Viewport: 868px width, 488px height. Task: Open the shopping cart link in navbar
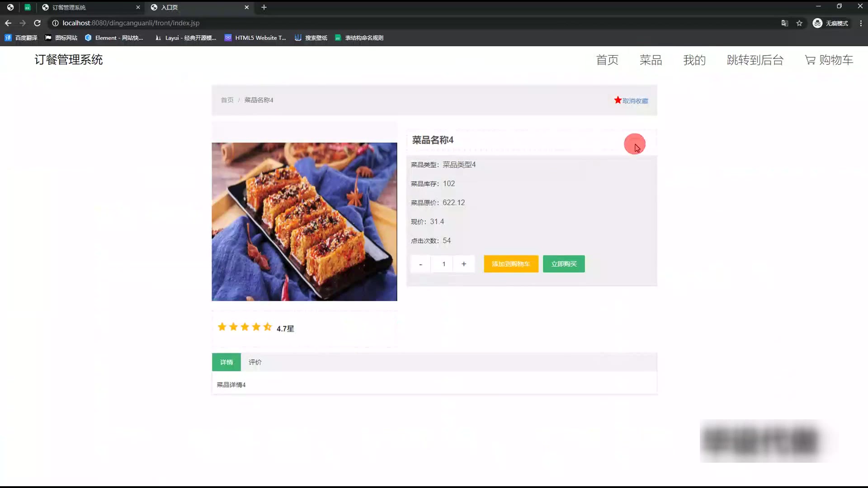coord(829,60)
